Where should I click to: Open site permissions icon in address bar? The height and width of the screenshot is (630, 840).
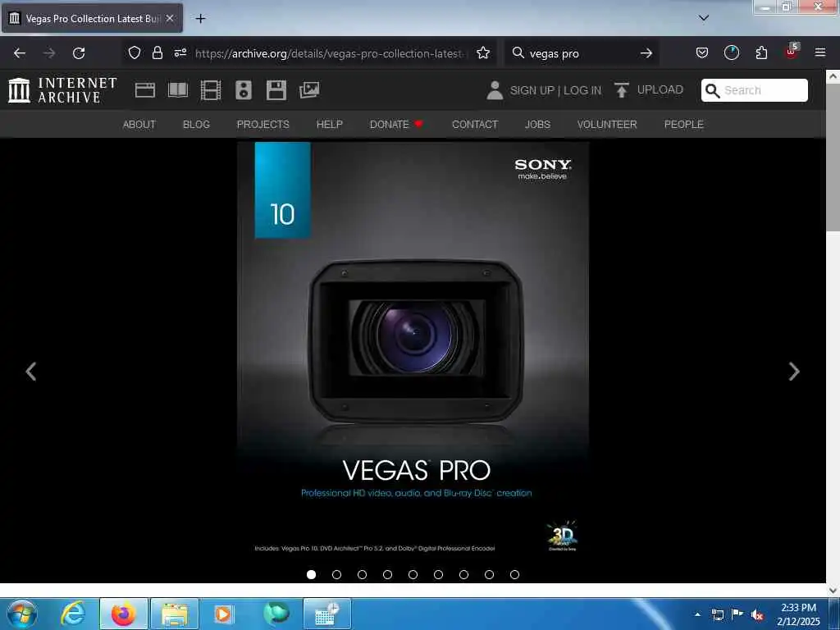pyautogui.click(x=180, y=53)
